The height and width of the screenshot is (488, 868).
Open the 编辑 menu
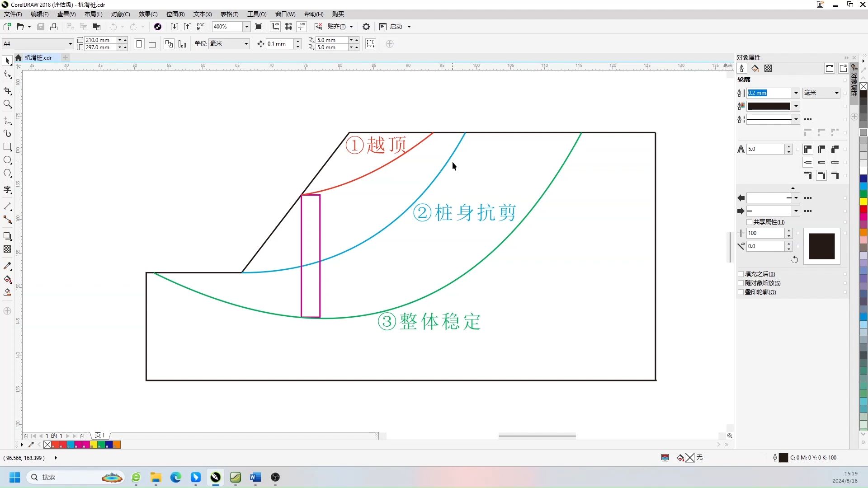coord(39,14)
